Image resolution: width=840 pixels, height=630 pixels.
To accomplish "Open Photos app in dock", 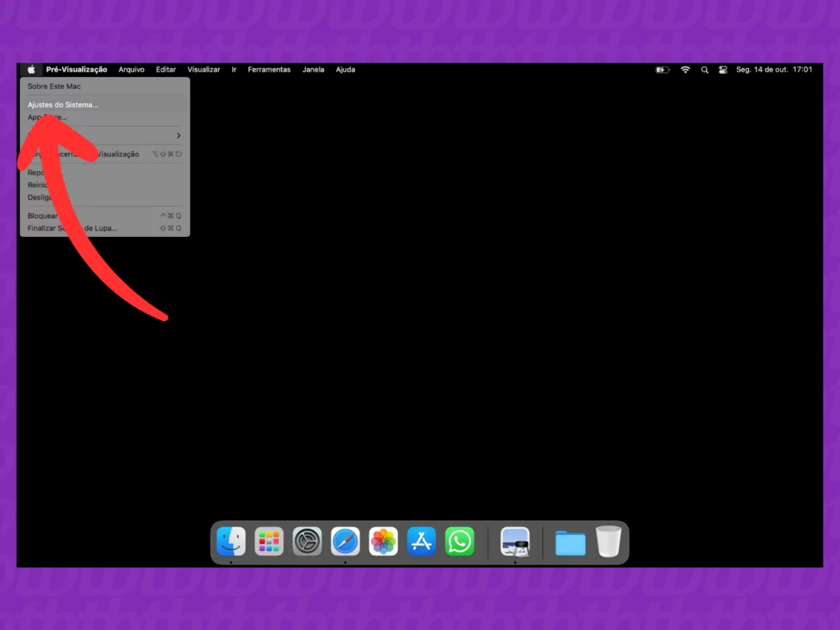I will pos(384,541).
